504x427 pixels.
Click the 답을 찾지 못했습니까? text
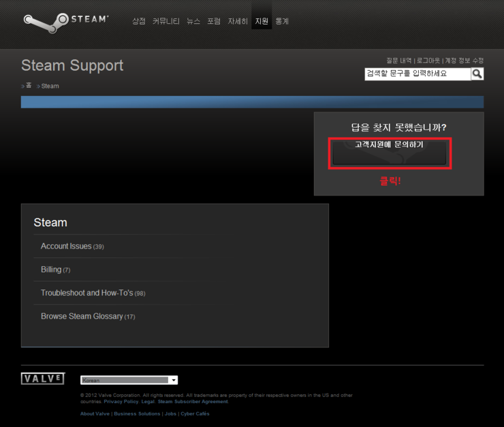tap(398, 127)
